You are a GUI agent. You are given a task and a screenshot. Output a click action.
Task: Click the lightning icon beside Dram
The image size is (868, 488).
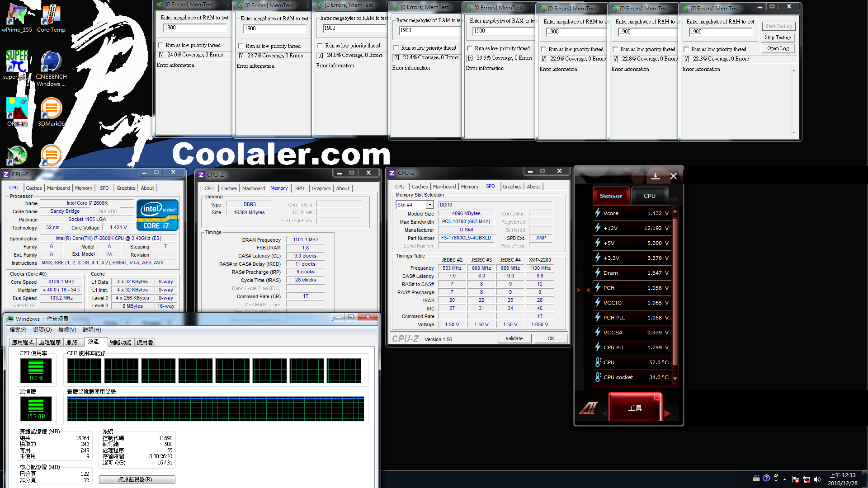click(598, 272)
